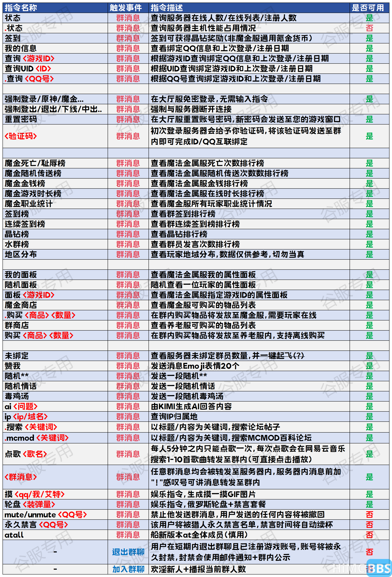Viewport: 392px width, 577px height.
Task: Click the 魔金死亡/耻辱榜 command cell
Action: (55, 163)
